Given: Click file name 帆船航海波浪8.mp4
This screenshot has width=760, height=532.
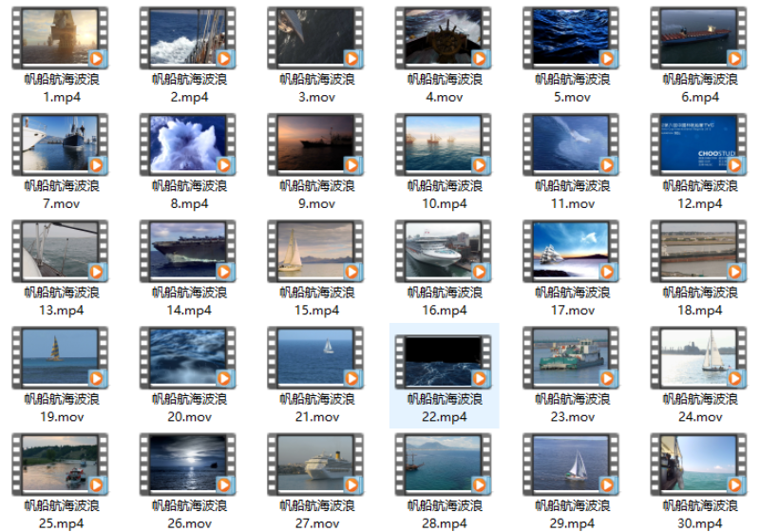Looking at the screenshot, I should (x=189, y=195).
